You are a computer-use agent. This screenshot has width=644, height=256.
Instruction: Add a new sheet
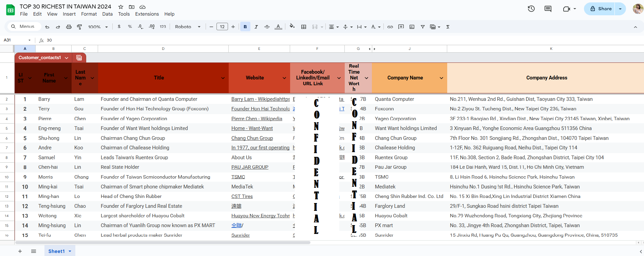(x=20, y=251)
